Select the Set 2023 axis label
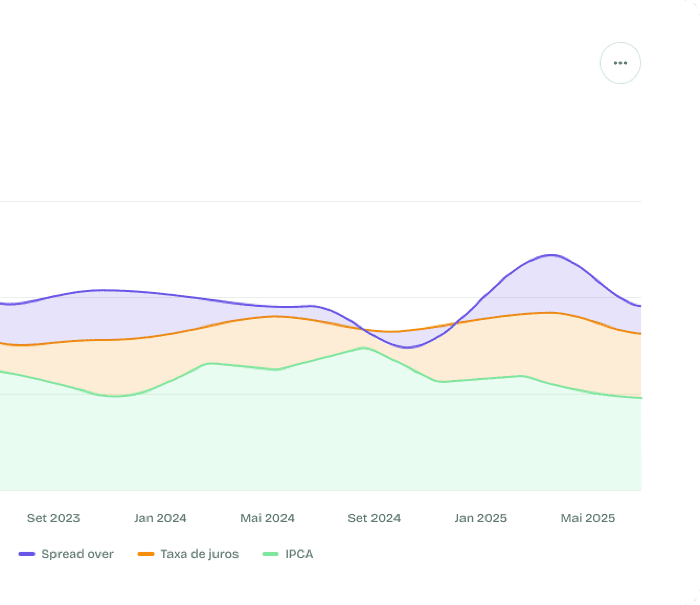 tap(53, 518)
